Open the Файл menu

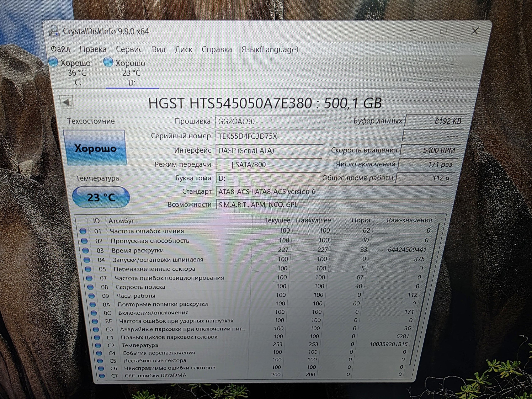coord(60,49)
